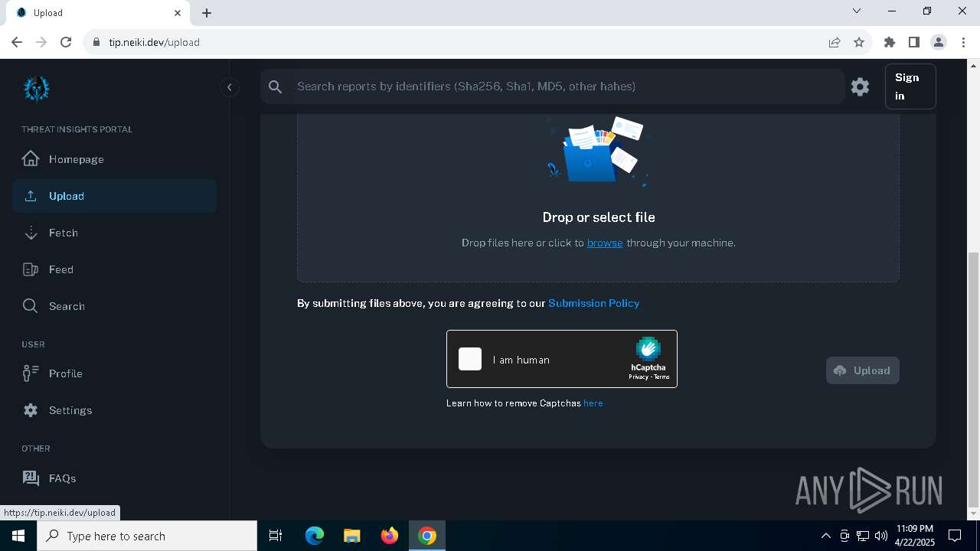Image resolution: width=980 pixels, height=551 pixels.
Task: Toggle the Chrome side panel icon
Action: tap(914, 42)
